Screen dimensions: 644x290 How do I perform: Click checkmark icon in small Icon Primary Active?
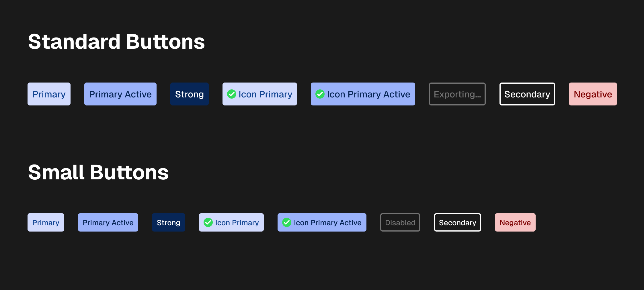pyautogui.click(x=287, y=222)
